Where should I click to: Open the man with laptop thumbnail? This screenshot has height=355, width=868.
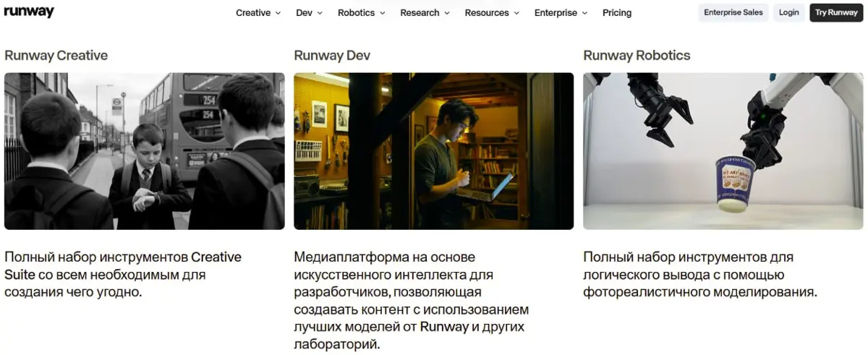click(x=434, y=151)
